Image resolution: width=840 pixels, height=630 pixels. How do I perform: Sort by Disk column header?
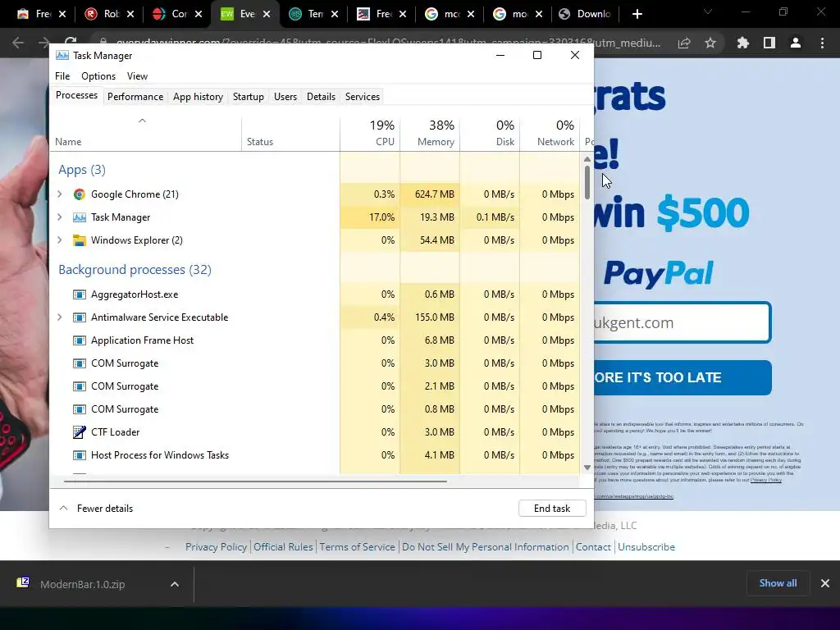coord(491,134)
